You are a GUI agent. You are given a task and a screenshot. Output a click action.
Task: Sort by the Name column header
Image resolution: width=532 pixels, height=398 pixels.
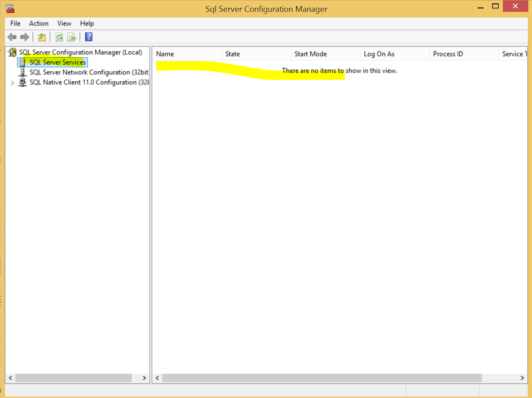point(187,54)
